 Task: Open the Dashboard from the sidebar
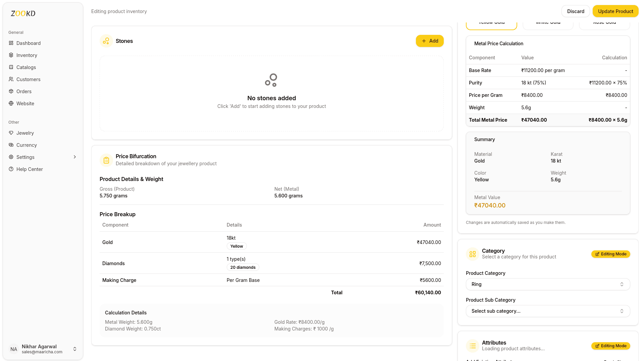pos(29,43)
